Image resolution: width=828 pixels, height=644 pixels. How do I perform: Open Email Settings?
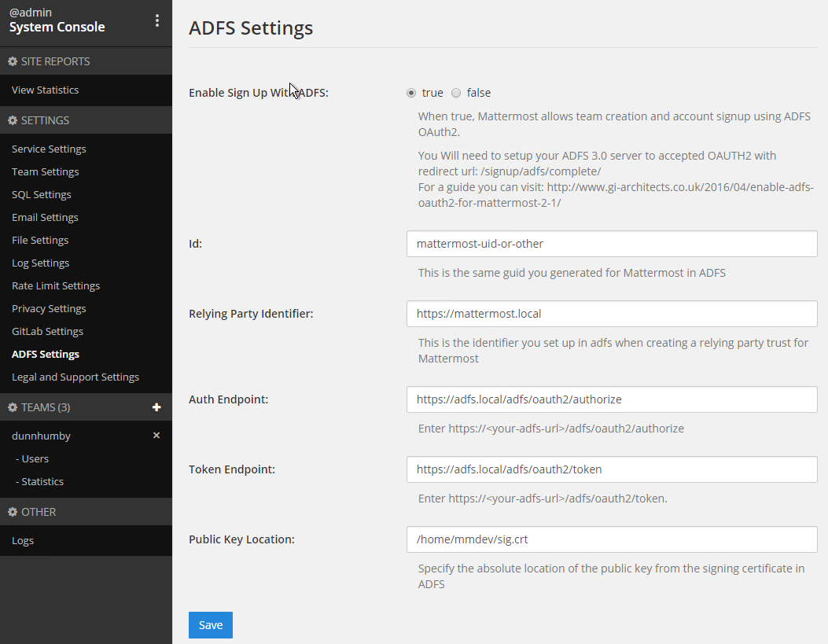pyautogui.click(x=45, y=218)
